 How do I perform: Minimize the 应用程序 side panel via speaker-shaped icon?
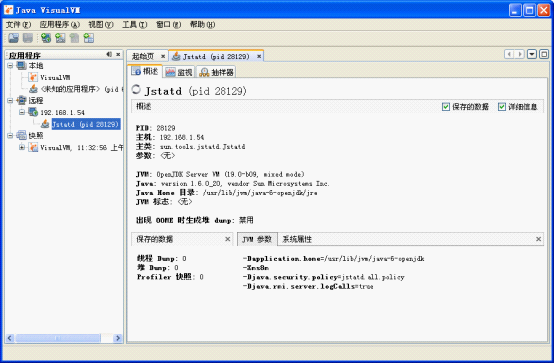(109, 54)
